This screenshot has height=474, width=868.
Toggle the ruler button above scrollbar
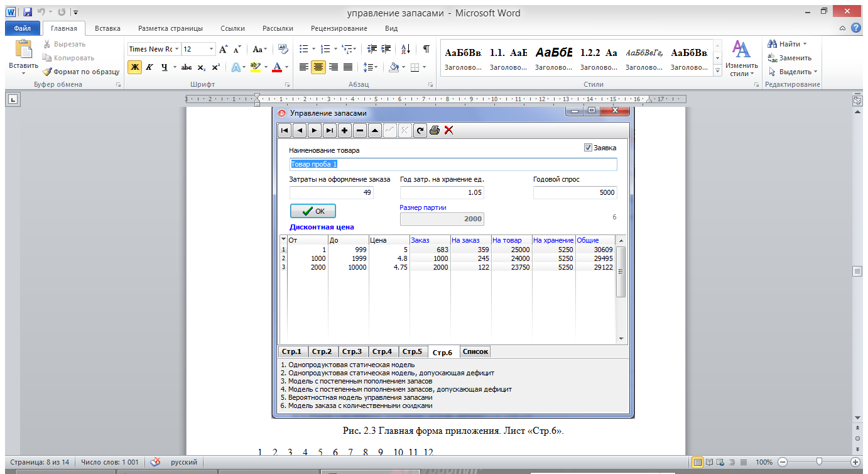point(857,100)
